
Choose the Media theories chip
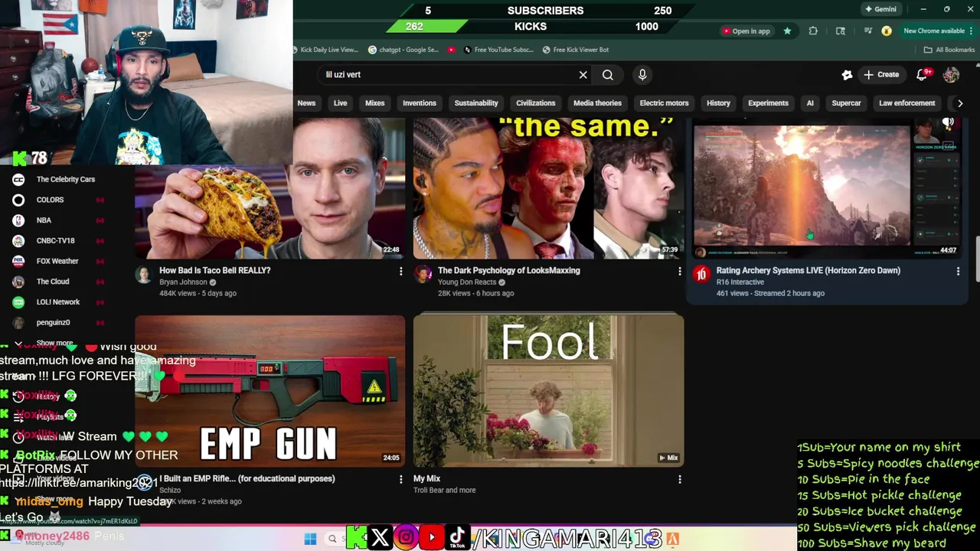pyautogui.click(x=597, y=103)
